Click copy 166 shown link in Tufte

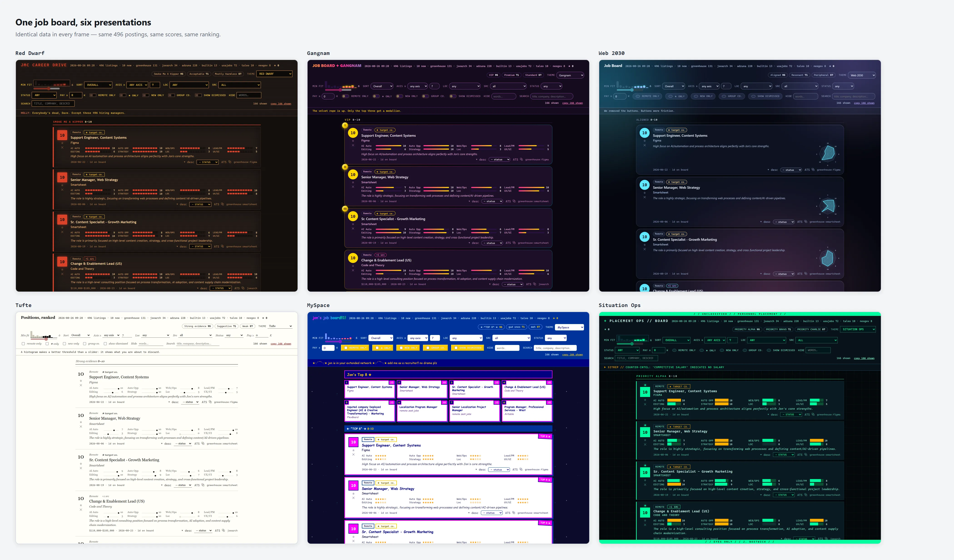281,344
